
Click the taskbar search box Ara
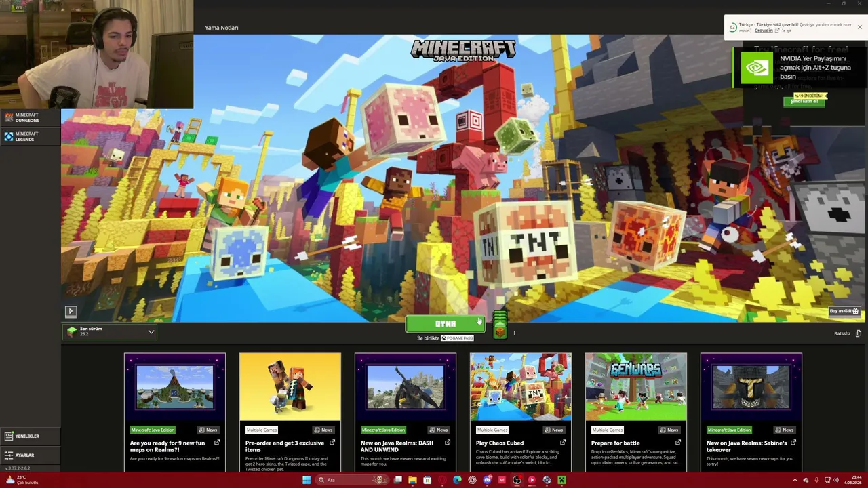pyautogui.click(x=353, y=480)
